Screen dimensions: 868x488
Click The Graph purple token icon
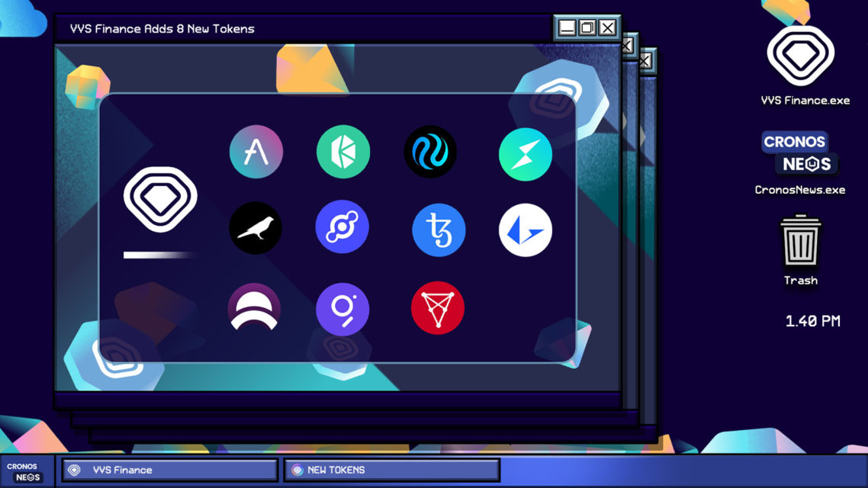point(342,310)
